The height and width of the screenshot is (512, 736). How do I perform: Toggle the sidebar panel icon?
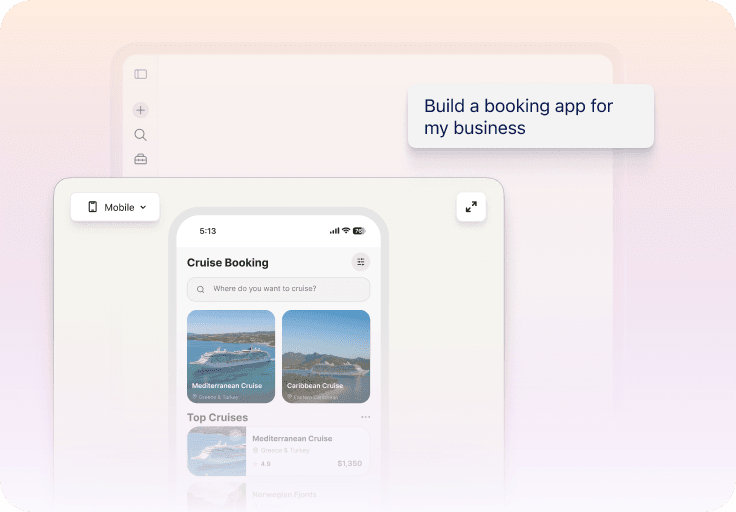(x=140, y=74)
